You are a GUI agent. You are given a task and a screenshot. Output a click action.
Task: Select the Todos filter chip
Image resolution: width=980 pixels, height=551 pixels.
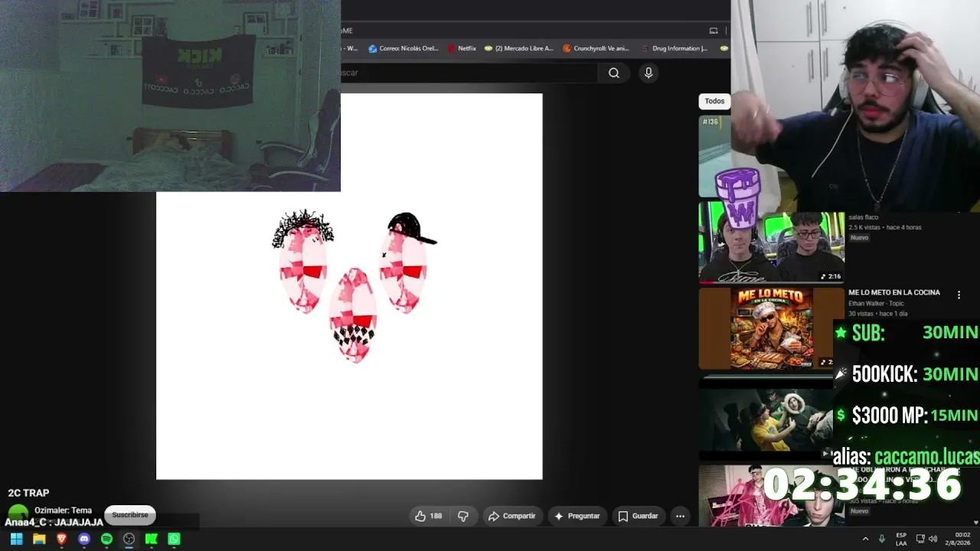[714, 101]
